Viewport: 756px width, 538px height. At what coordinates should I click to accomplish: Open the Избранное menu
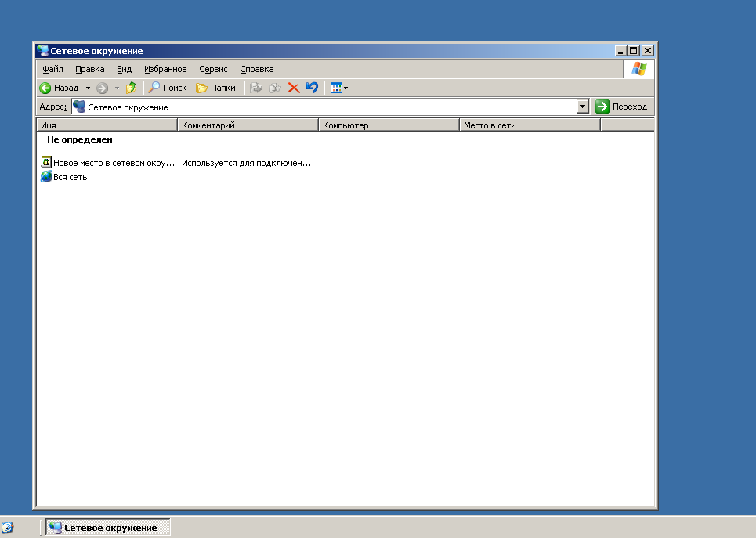click(165, 69)
